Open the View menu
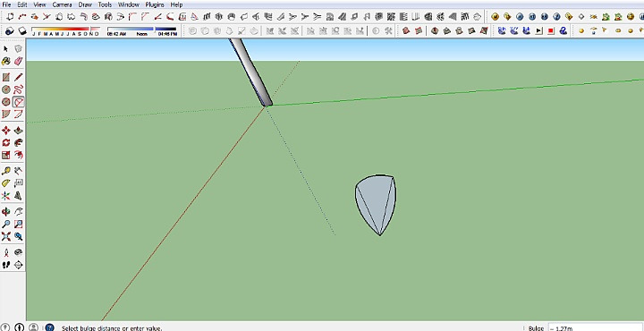Image resolution: width=644 pixels, height=331 pixels. (39, 4)
